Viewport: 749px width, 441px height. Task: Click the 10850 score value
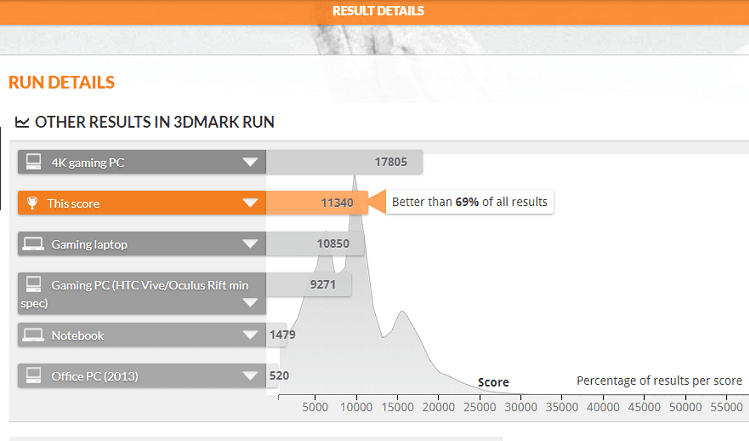pyautogui.click(x=333, y=244)
